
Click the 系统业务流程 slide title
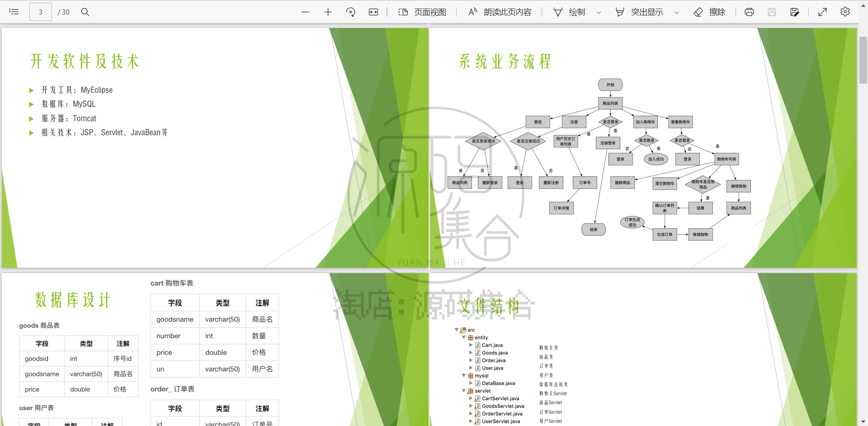[505, 61]
